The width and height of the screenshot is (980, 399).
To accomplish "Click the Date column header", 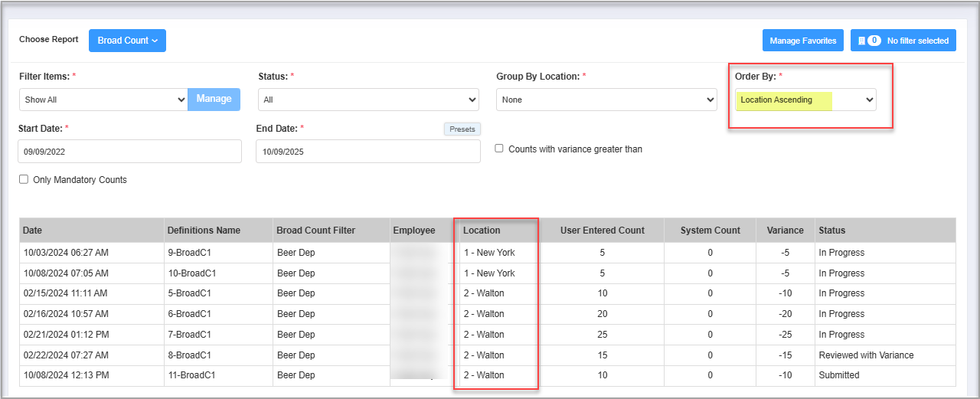I will pos(33,231).
